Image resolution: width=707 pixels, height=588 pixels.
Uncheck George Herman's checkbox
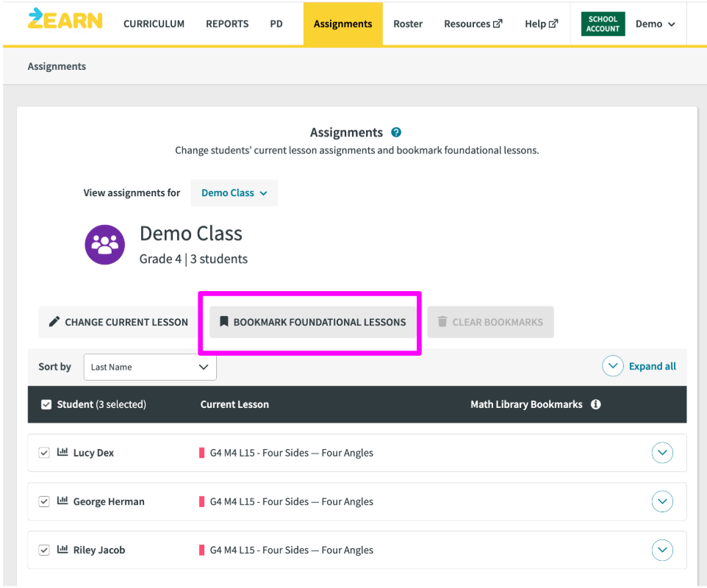click(x=44, y=501)
